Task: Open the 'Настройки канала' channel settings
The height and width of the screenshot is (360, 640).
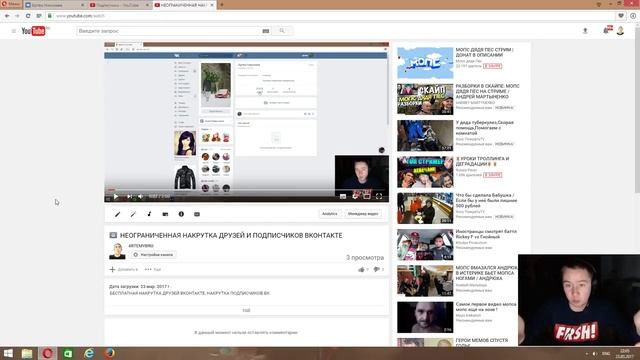Action: point(153,255)
